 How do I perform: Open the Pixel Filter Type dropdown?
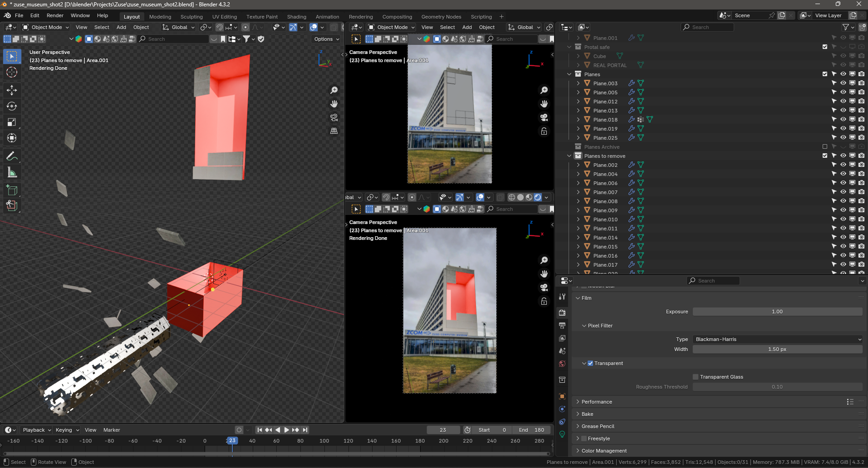(x=777, y=339)
